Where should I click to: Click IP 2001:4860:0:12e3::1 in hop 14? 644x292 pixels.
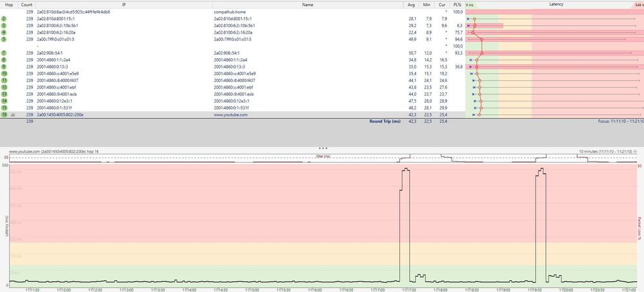click(54, 101)
